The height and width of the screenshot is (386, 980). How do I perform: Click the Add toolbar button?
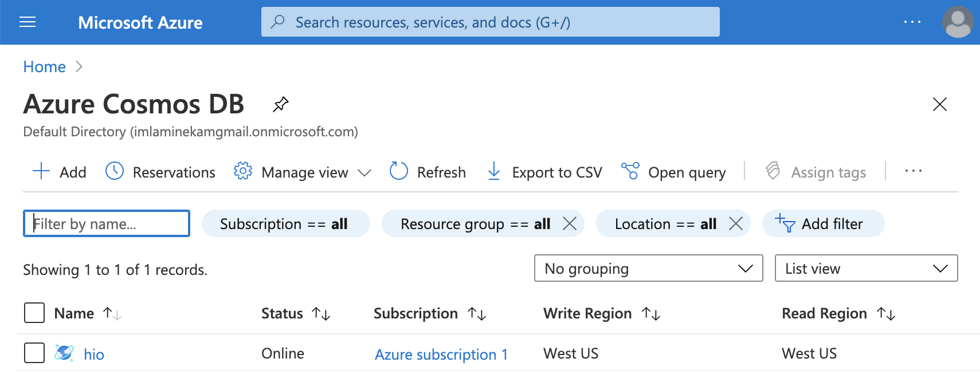coord(60,172)
